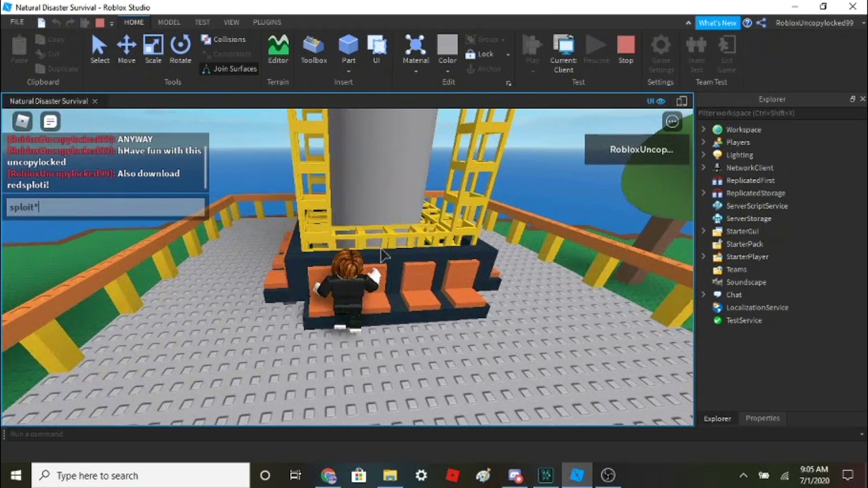This screenshot has width=868, height=488.
Task: Click the red stop square in quick access bar
Action: click(100, 22)
